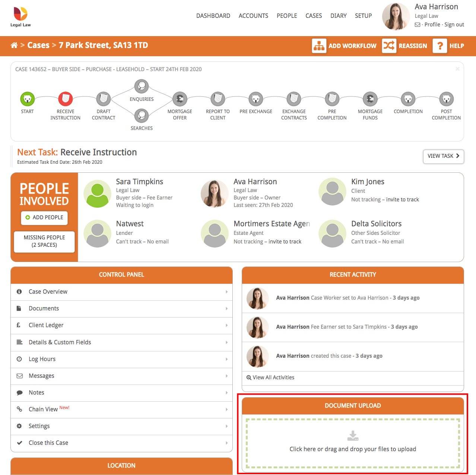The width and height of the screenshot is (476, 475).
Task: Click the Settings gear icon in Control Panel
Action: pos(19,426)
